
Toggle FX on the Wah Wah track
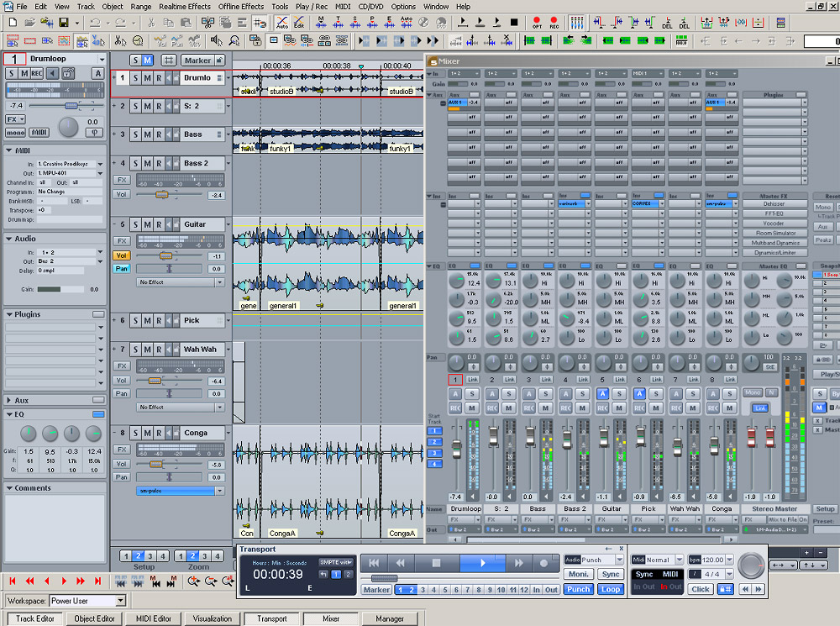[122, 366]
